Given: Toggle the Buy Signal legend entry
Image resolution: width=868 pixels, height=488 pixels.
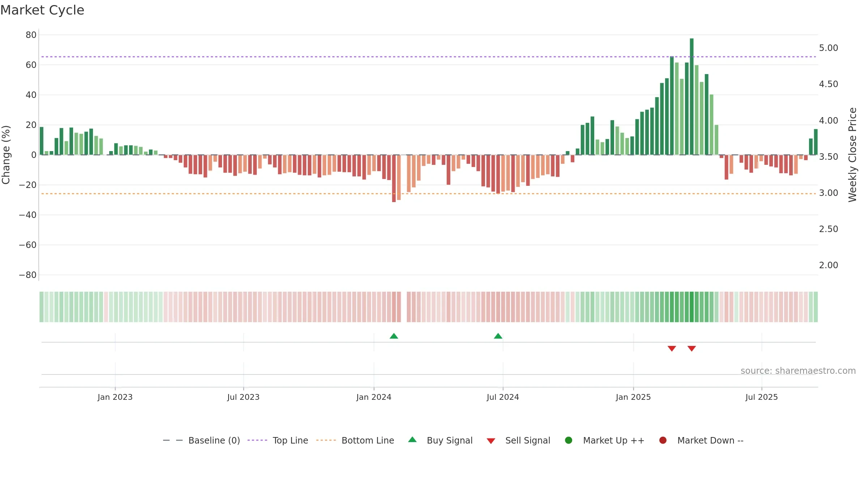Looking at the screenshot, I should coord(440,440).
